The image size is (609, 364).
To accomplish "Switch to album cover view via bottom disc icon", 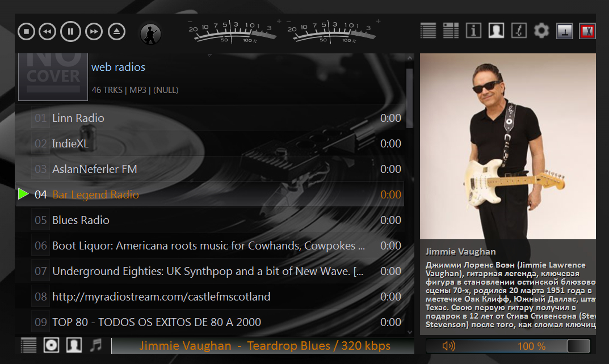I will 51,345.
